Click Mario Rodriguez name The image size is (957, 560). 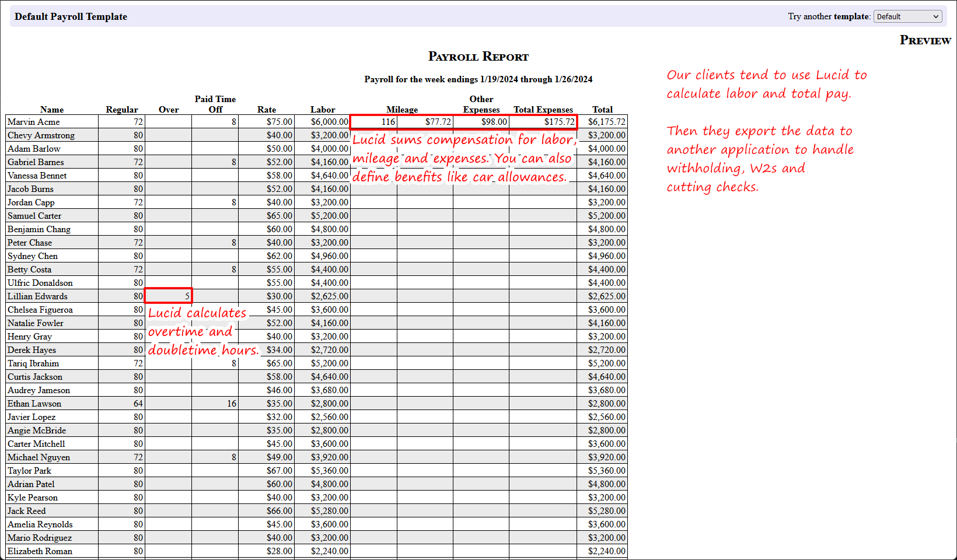click(52, 538)
